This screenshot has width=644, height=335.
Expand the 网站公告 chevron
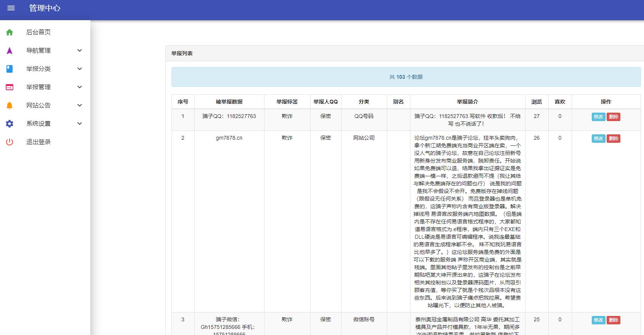coord(80,105)
